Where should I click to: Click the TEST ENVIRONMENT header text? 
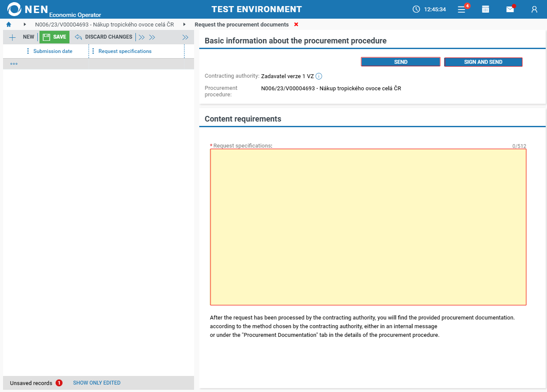click(x=257, y=9)
